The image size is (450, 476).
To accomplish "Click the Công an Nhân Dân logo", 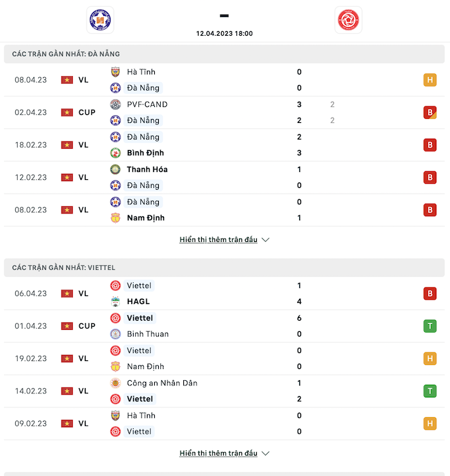I will click(x=115, y=383).
